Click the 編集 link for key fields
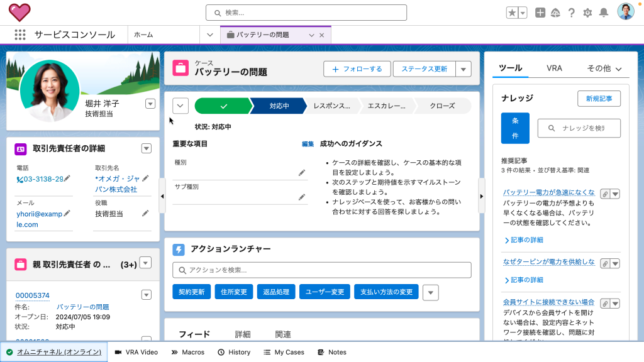 (308, 144)
